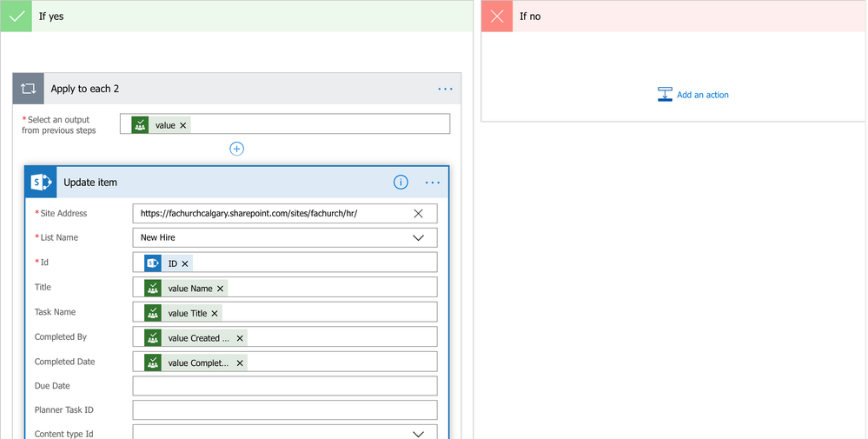
Task: Expand the List Name dropdown
Action: pyautogui.click(x=419, y=238)
